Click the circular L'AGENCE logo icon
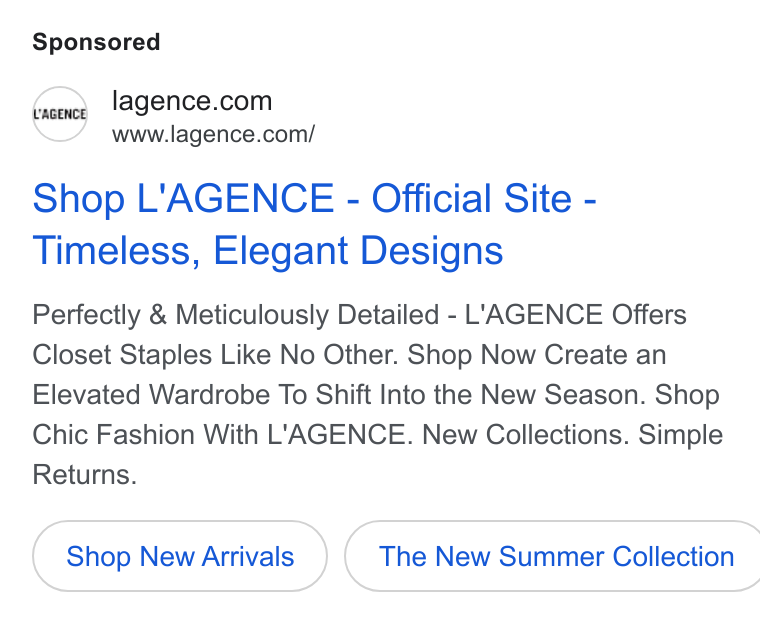 [60, 114]
